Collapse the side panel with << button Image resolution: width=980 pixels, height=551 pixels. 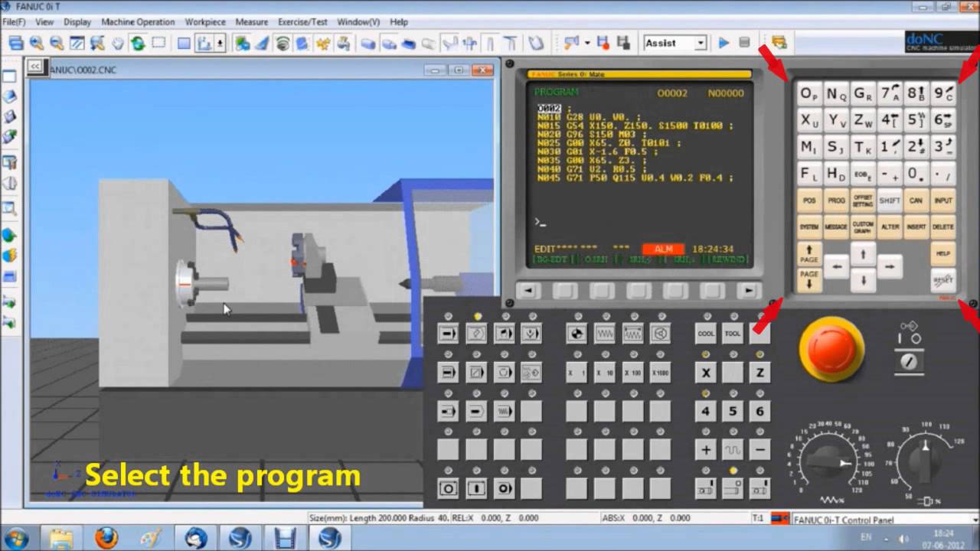tap(34, 67)
